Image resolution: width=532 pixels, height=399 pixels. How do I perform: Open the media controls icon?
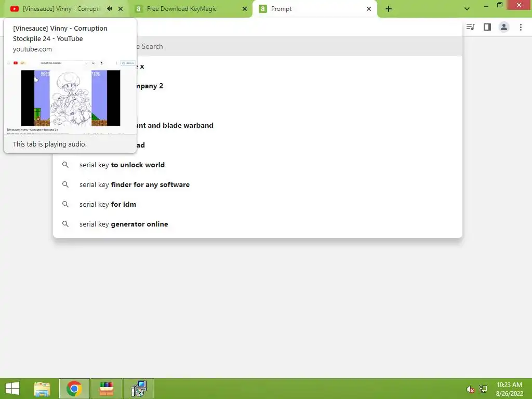[x=471, y=27]
